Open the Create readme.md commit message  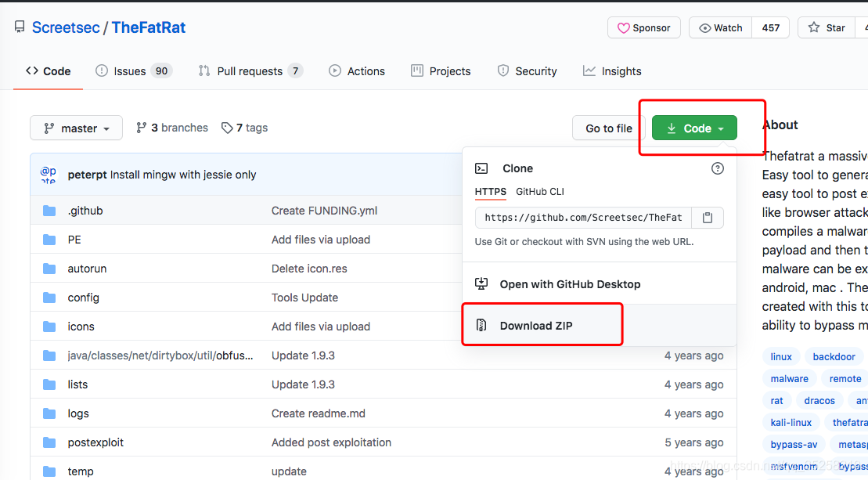[x=319, y=413]
